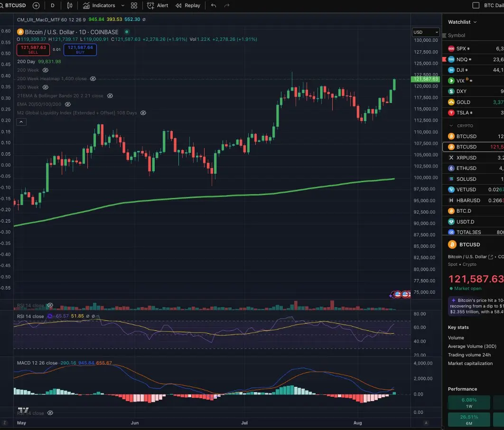Select XRPUSD in the watchlist
The image size is (504, 430).
473,158
